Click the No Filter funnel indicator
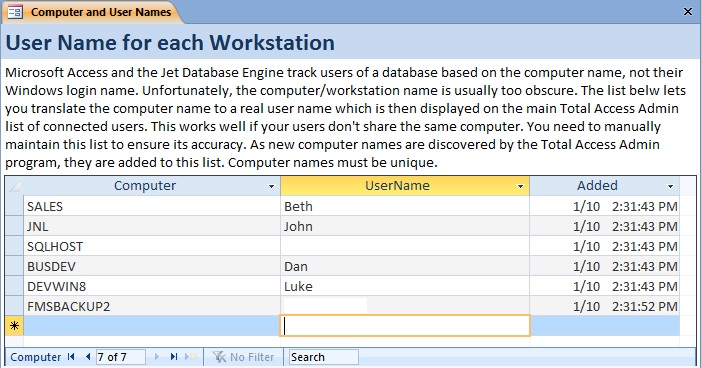 click(x=244, y=357)
